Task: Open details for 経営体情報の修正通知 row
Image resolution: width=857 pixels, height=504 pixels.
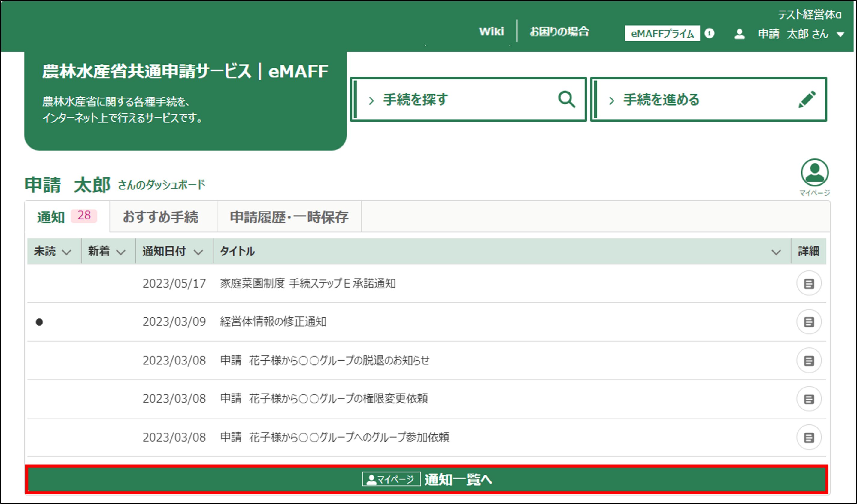Action: [x=809, y=322]
